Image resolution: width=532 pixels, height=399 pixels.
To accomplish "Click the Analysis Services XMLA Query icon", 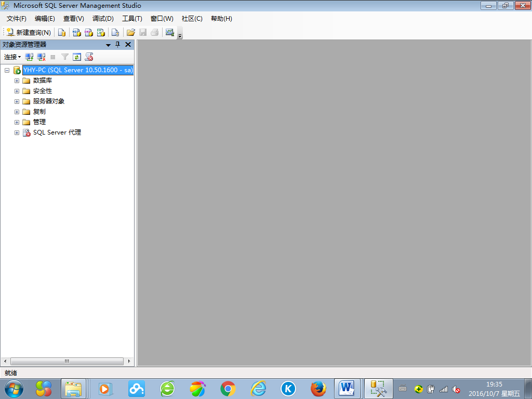I will (101, 32).
